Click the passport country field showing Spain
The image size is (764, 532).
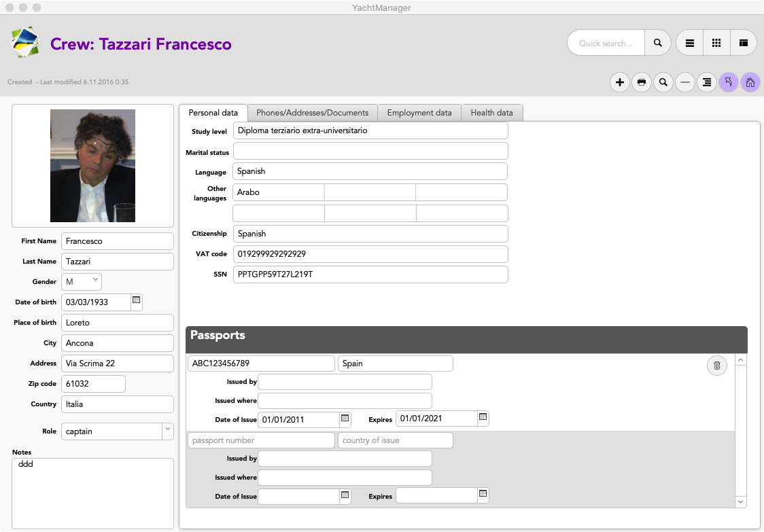[395, 363]
